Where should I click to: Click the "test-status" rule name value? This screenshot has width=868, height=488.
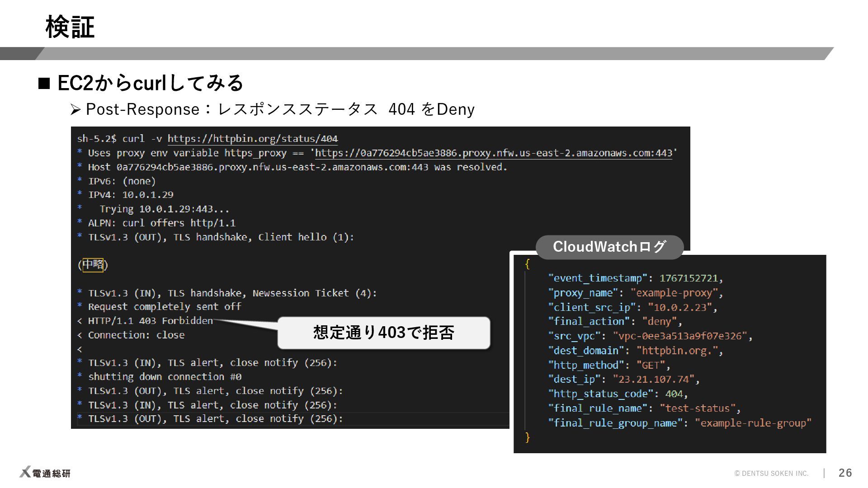(x=698, y=408)
